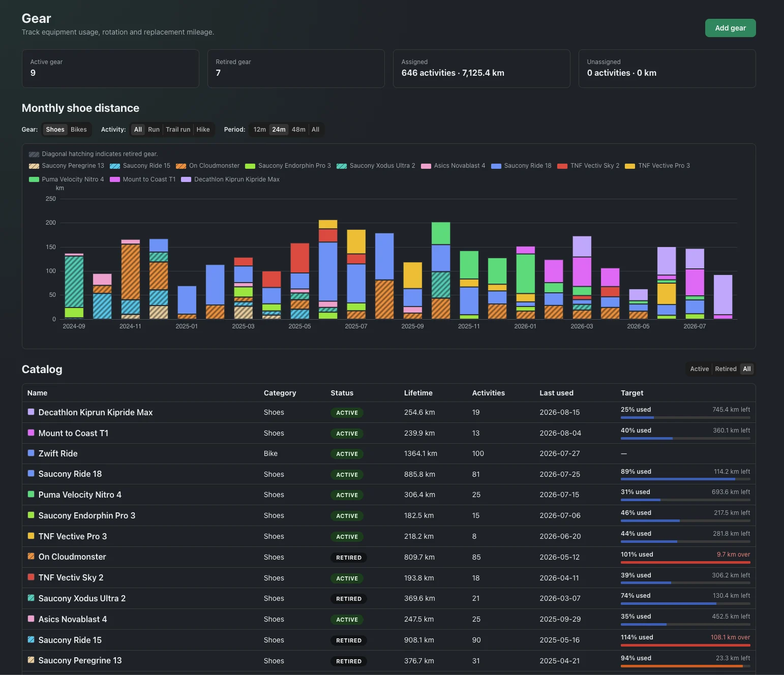
Task: Toggle Puma Velocity Nitro 4 legend entry
Action: tap(67, 179)
